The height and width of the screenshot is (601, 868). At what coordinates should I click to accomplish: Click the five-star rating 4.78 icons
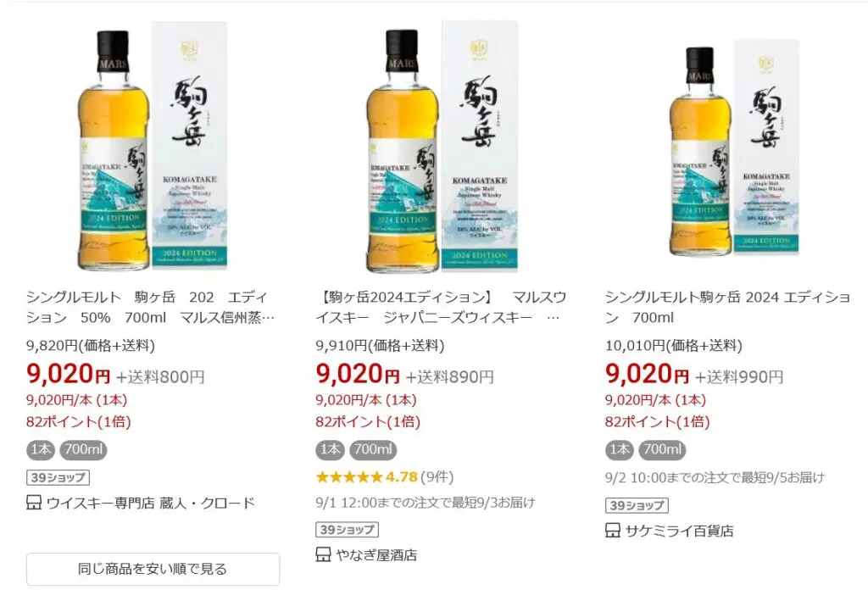348,477
